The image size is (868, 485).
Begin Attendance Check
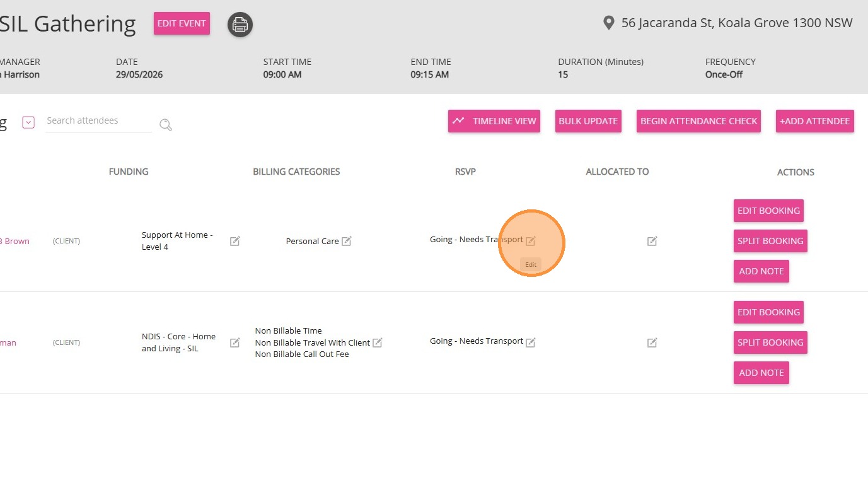point(698,121)
